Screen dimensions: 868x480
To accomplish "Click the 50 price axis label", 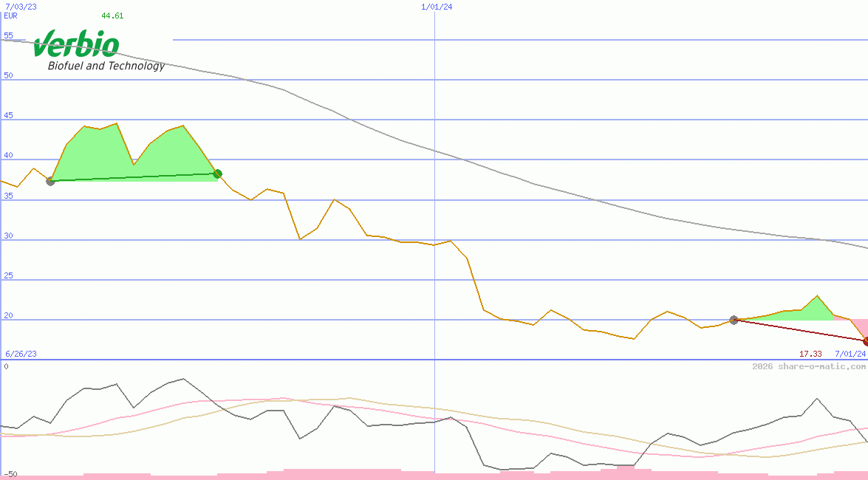I will coord(8,75).
